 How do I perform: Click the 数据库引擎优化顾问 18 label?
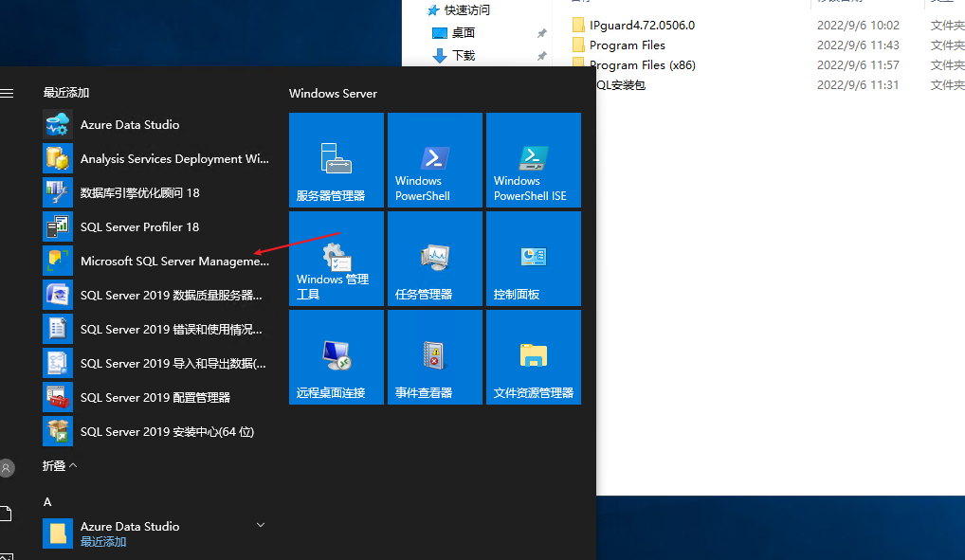click(x=139, y=192)
